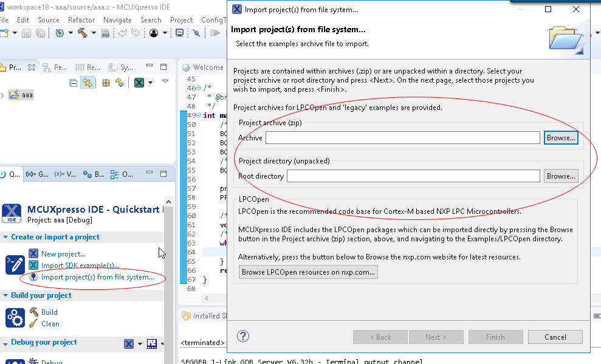This screenshot has width=601, height=364.
Task: Click the New project... link in Quickstart
Action: [63, 253]
